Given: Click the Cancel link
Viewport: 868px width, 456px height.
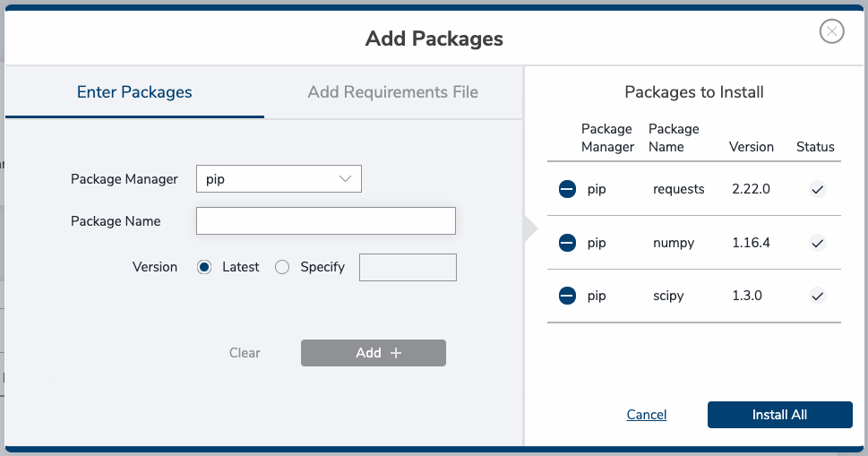Looking at the screenshot, I should tap(647, 415).
